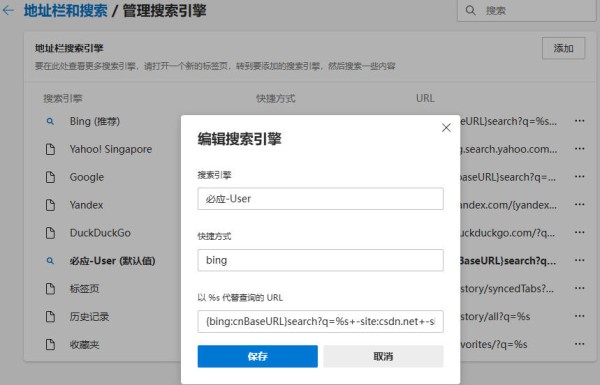The image size is (600, 385).
Task: Click the 必应-User (默认值) search icon
Action: (x=50, y=261)
